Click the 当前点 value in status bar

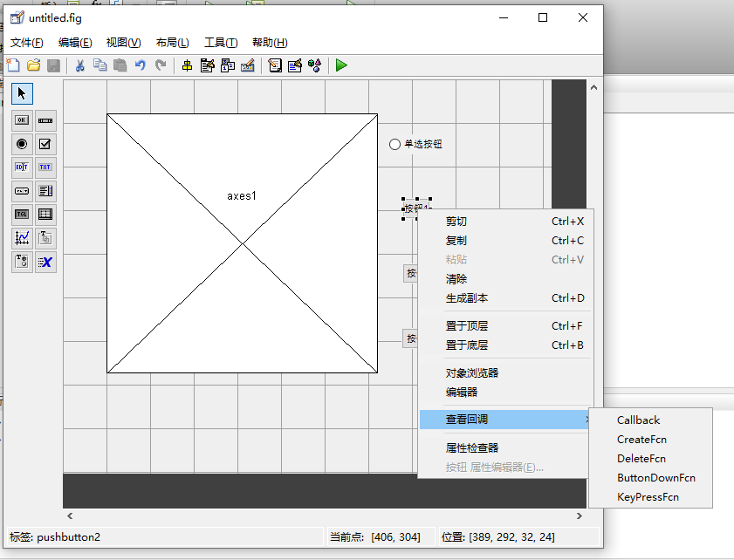pos(396,537)
